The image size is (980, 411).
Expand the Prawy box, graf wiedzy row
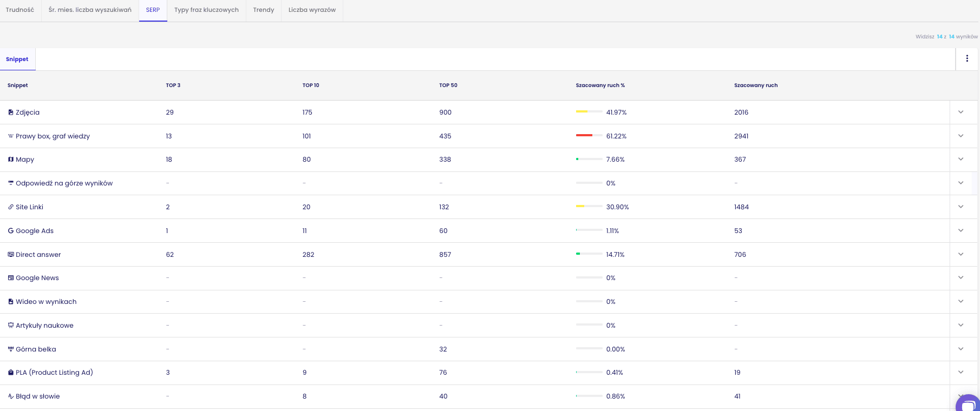961,136
